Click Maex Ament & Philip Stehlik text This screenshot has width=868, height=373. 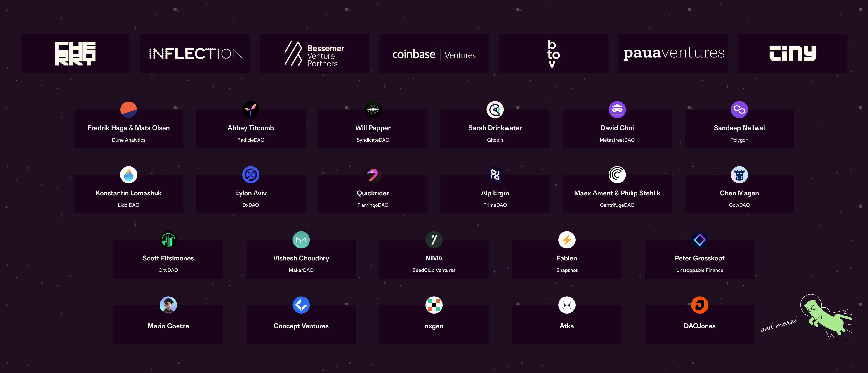coord(617,193)
